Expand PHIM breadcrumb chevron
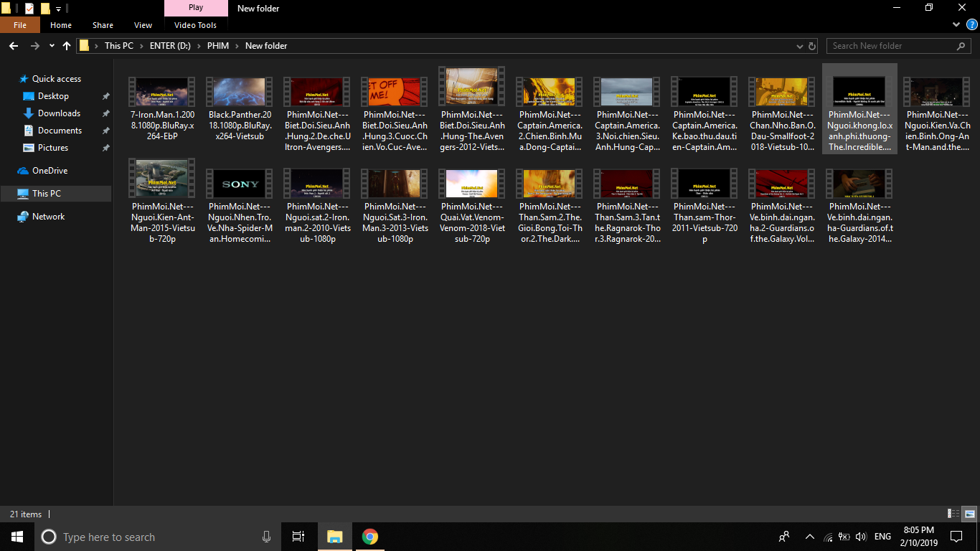The image size is (980, 551). click(237, 46)
